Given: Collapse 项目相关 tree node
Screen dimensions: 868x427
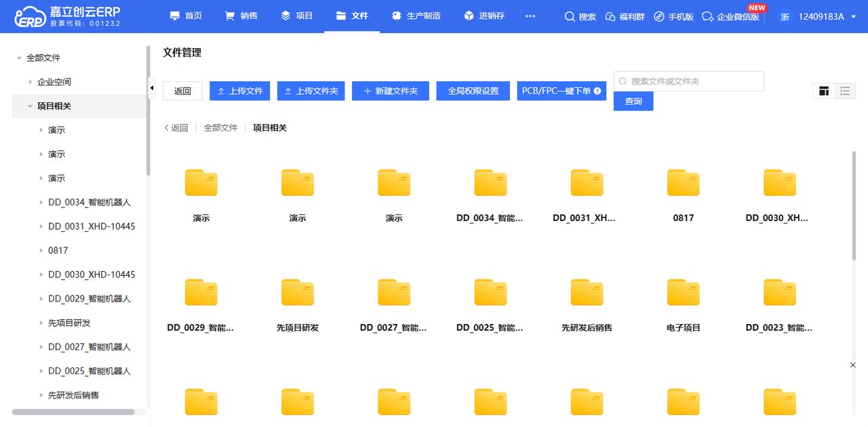Looking at the screenshot, I should coord(30,106).
